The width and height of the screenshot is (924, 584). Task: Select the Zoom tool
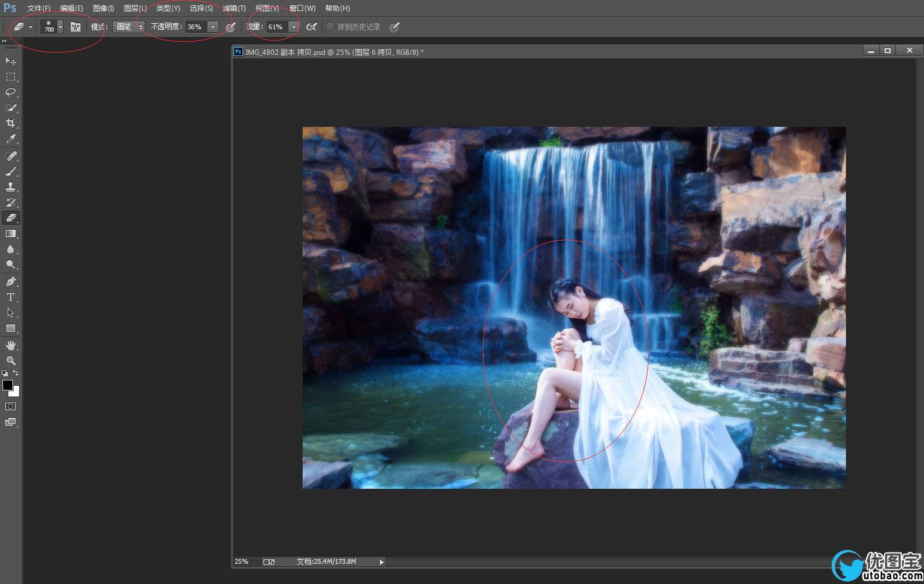[11, 361]
